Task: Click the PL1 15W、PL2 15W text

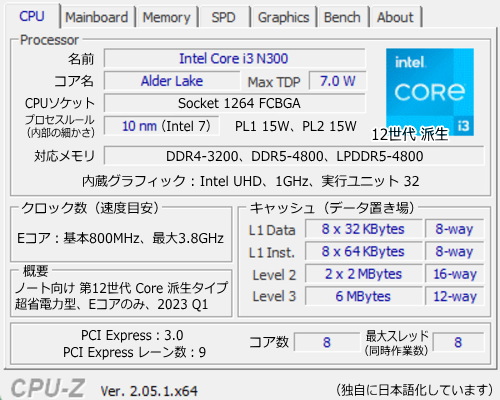Action: 296,126
